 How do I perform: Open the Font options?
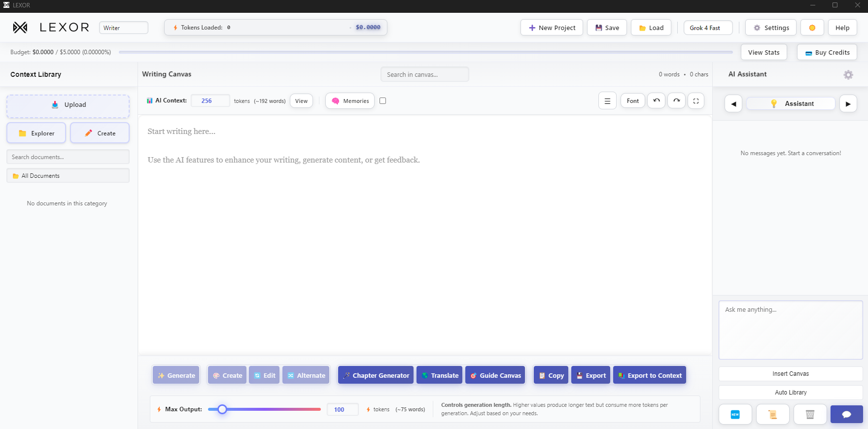633,101
